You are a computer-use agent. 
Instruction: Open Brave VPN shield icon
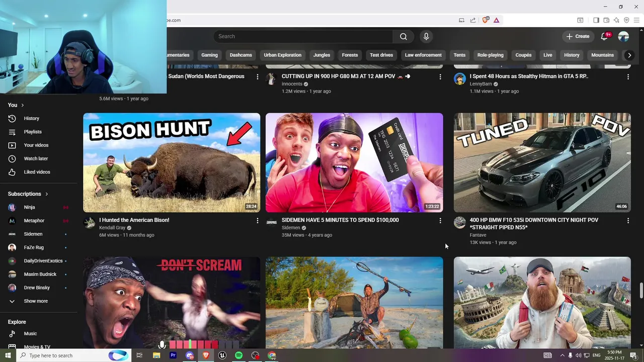(626, 20)
